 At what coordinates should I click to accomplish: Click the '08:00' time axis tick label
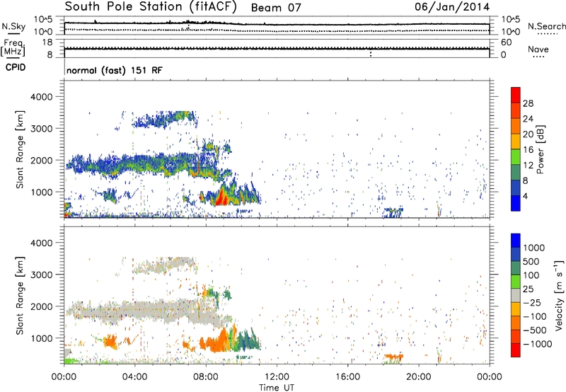coord(206,377)
